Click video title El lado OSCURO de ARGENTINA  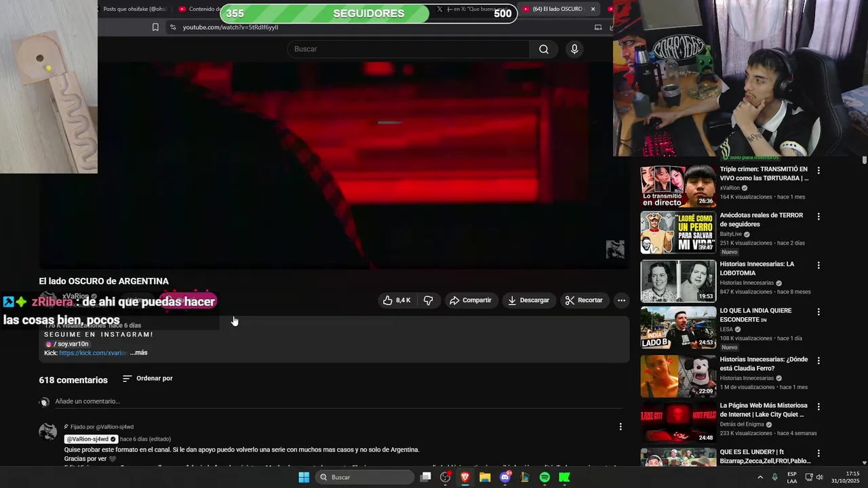tap(104, 281)
